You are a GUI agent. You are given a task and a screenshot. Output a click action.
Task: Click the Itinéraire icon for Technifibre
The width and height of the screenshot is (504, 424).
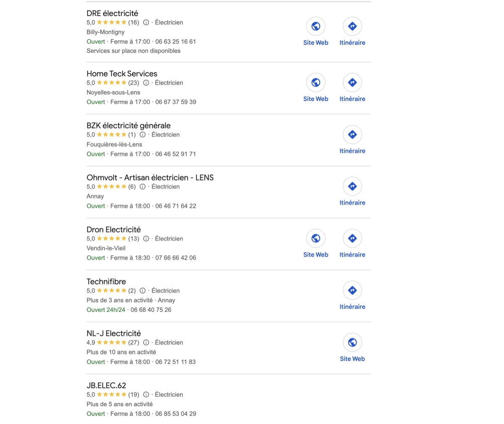[x=352, y=290]
